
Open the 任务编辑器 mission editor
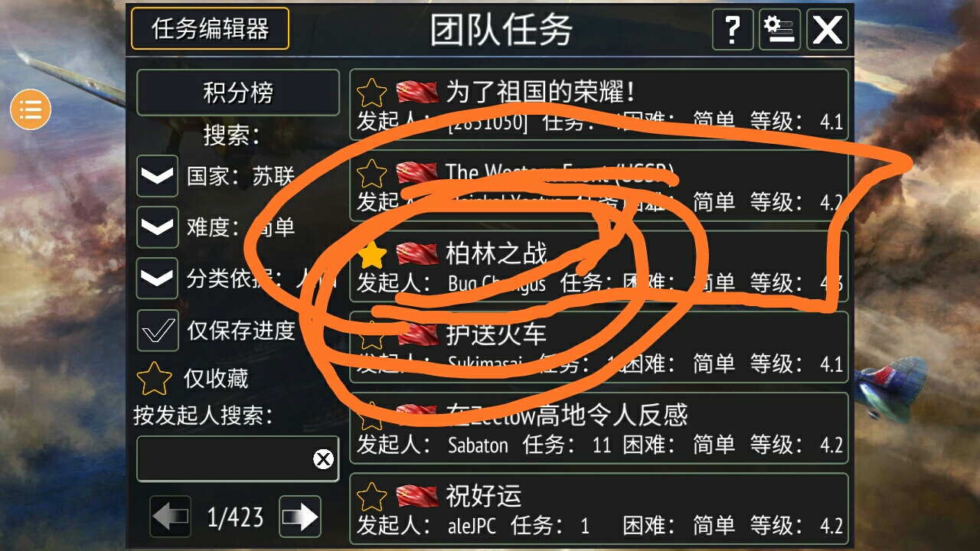click(211, 29)
